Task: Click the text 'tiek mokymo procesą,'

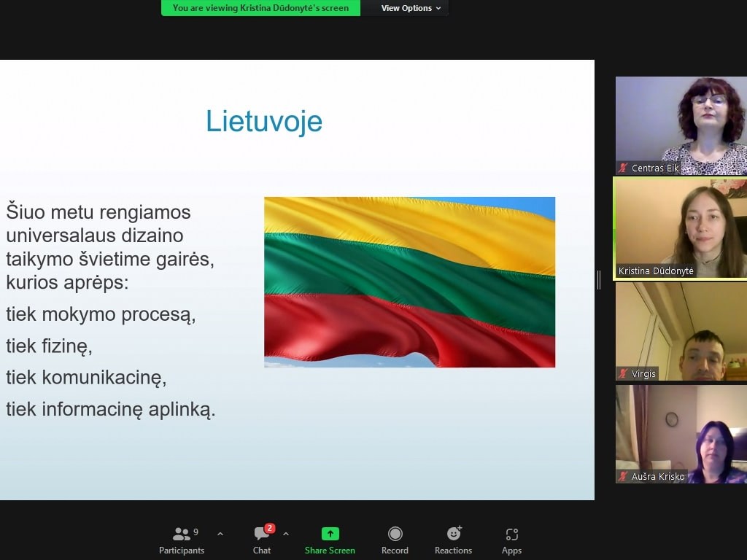Action: [101, 315]
